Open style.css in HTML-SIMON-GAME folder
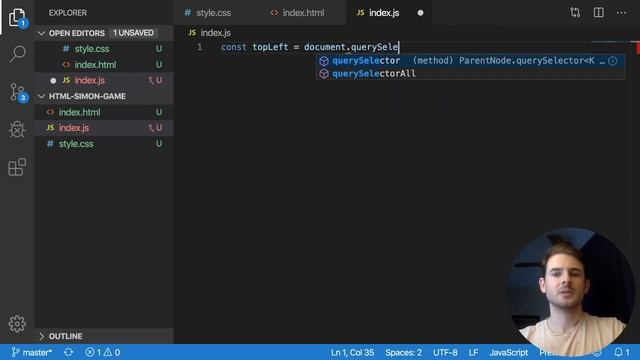Screen dimensions: 640x360 point(104,144)
